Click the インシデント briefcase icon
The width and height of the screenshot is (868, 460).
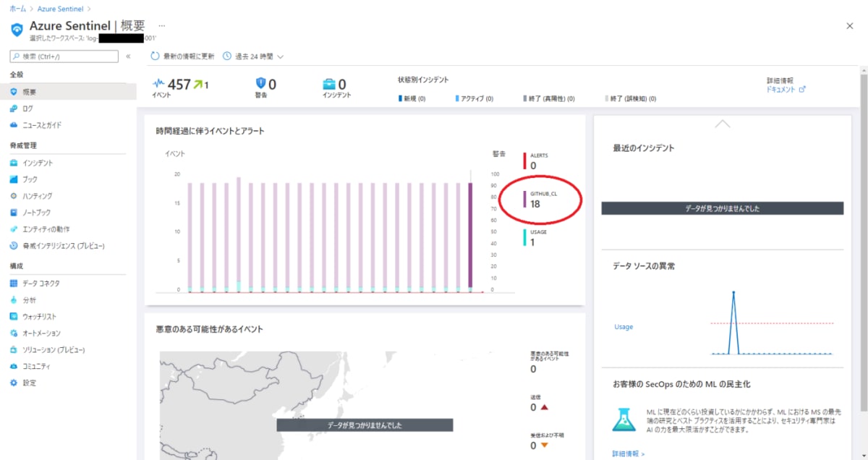(x=329, y=84)
